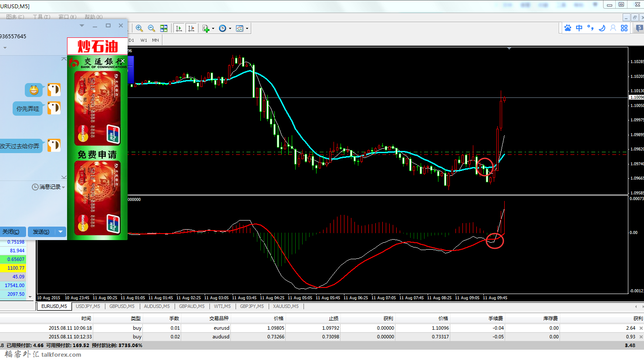Switch input language with the 中 icon
The width and height of the screenshot is (644, 361).
(x=579, y=28)
